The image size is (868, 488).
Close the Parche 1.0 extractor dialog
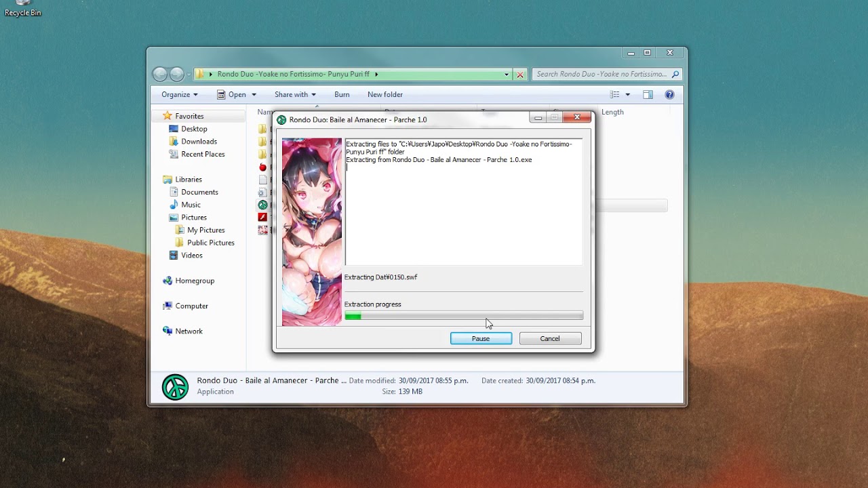[x=577, y=117]
